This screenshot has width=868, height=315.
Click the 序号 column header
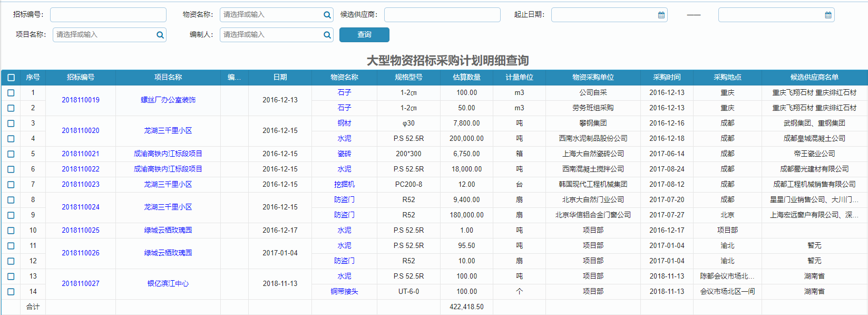33,78
